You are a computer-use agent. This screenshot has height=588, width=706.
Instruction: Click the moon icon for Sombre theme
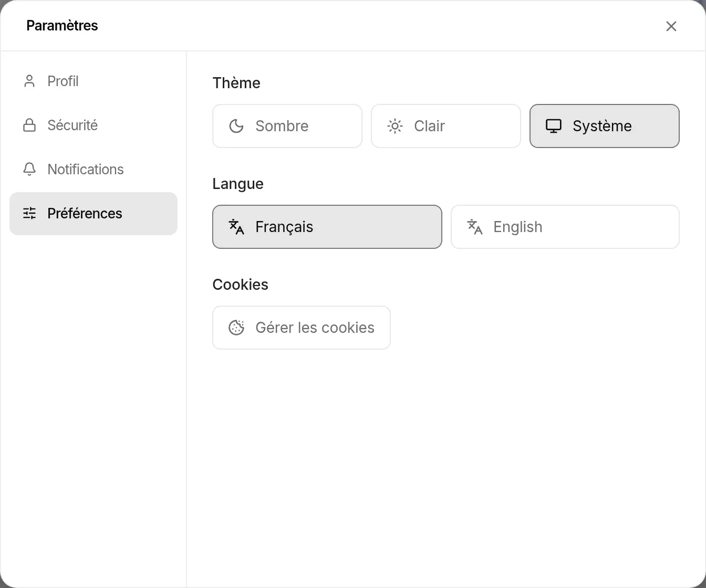[236, 126]
